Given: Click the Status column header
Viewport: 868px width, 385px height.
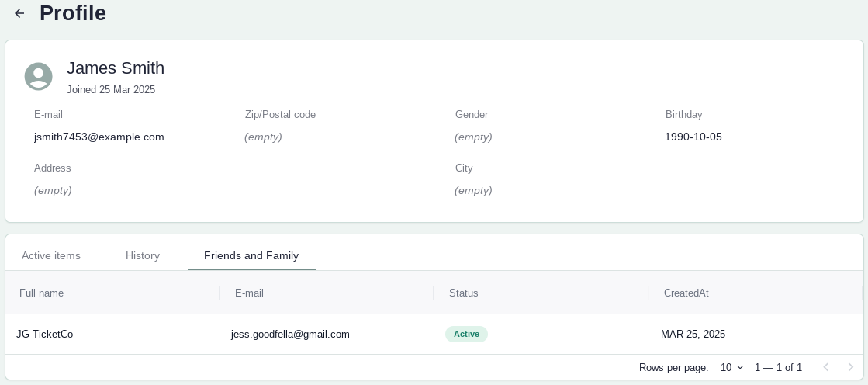Looking at the screenshot, I should point(464,293).
